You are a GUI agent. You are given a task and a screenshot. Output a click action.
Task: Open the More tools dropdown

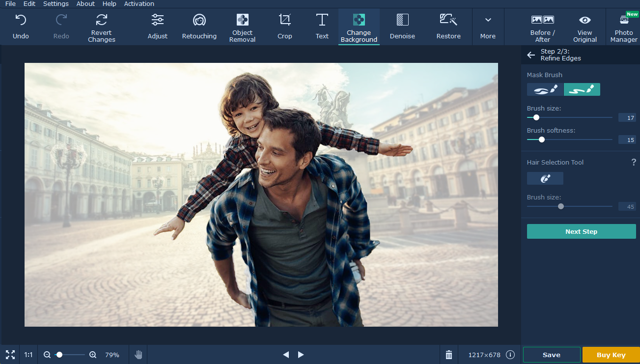click(488, 27)
